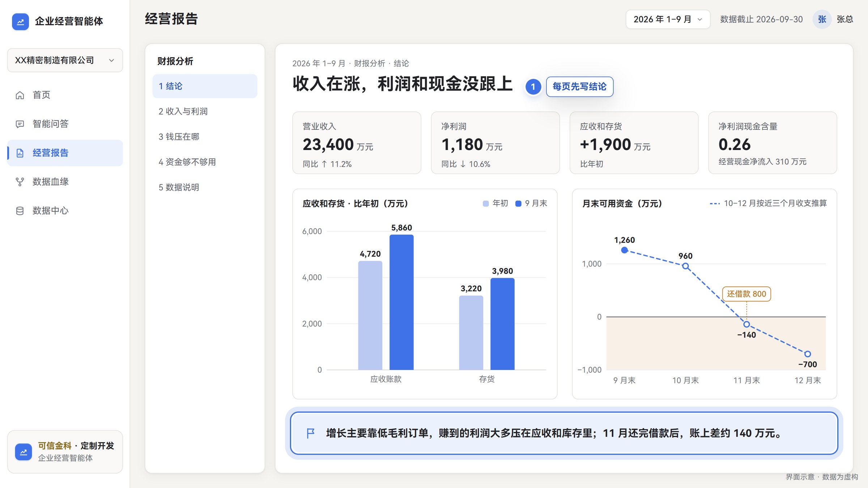
Task: Click the 存货 3,980 bar
Action: [x=502, y=324]
